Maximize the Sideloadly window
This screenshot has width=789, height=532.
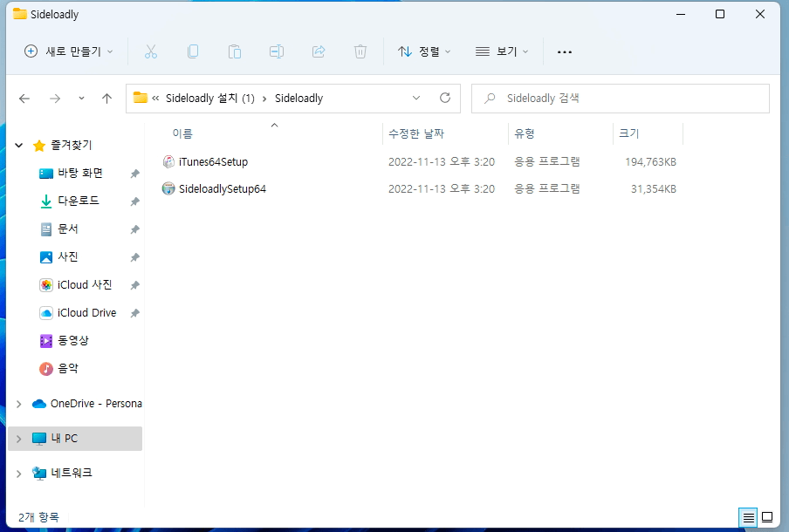tap(720, 14)
